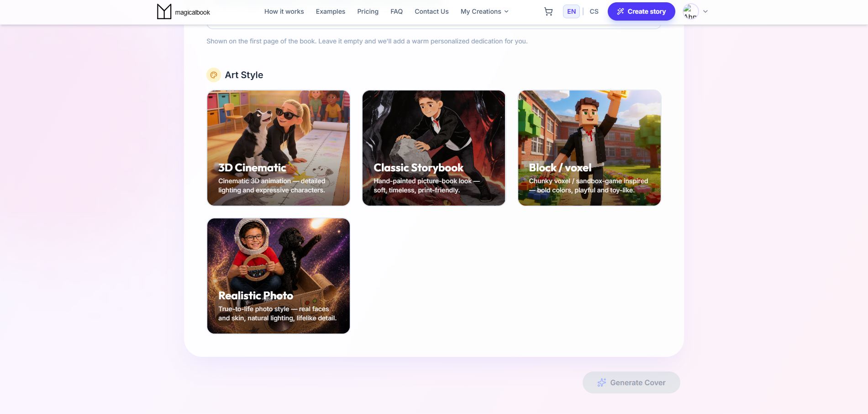Screen dimensions: 868x414
Task: Open the Contact Us page
Action: click(x=431, y=11)
